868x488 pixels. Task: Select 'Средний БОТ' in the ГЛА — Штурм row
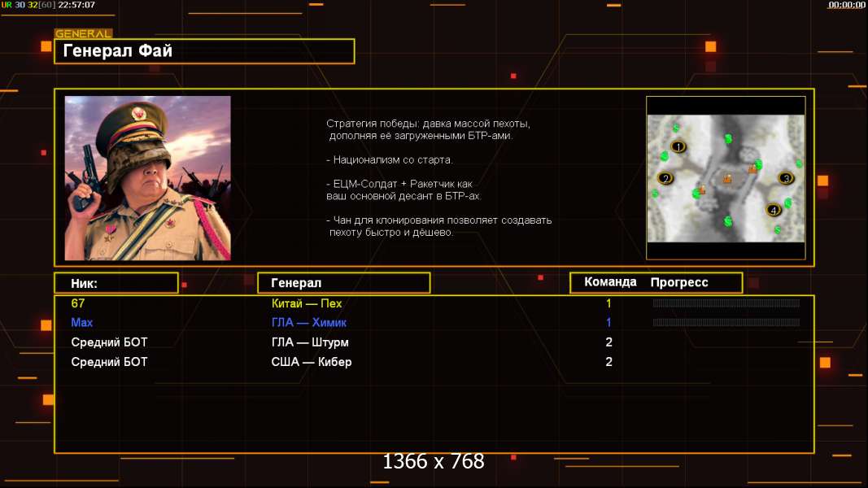[x=109, y=342]
